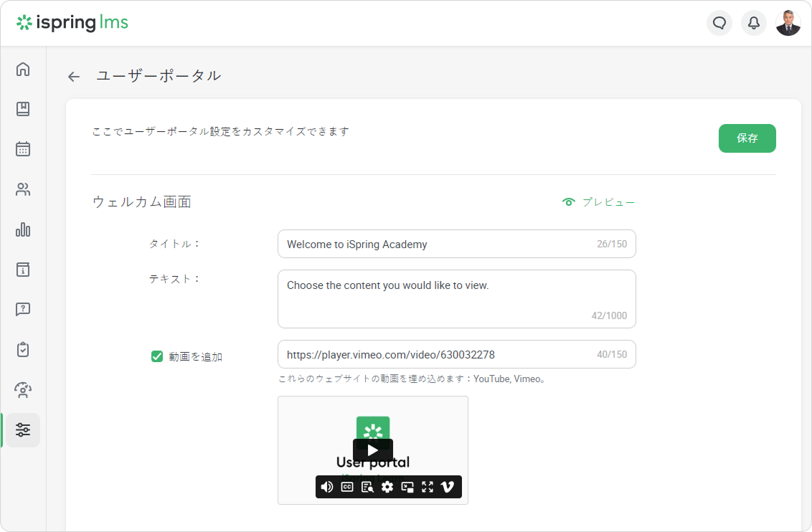Open the user profile avatar menu
The image size is (812, 532).
pyautogui.click(x=788, y=23)
